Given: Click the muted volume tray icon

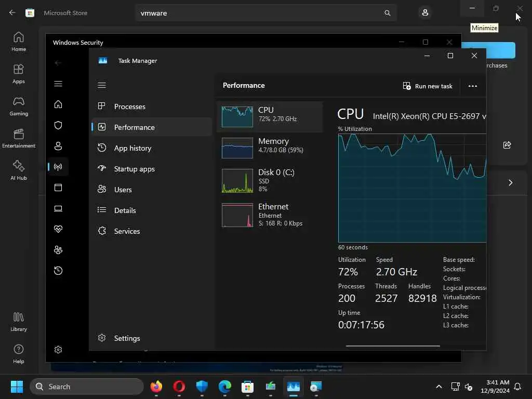Looking at the screenshot, I should [x=469, y=387].
